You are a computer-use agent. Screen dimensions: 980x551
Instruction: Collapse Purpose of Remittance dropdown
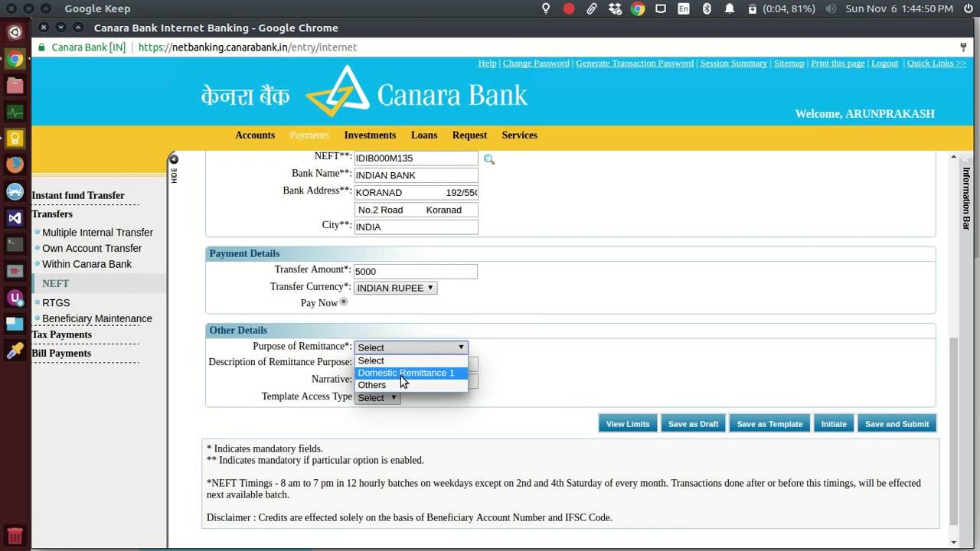pos(411,347)
